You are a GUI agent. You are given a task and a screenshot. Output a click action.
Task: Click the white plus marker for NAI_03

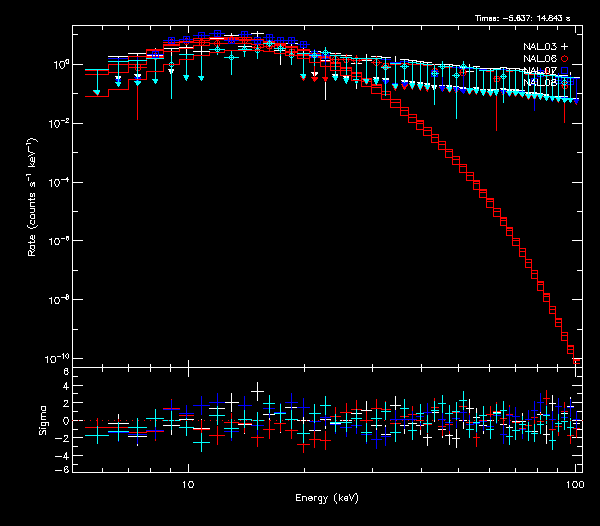(x=565, y=47)
